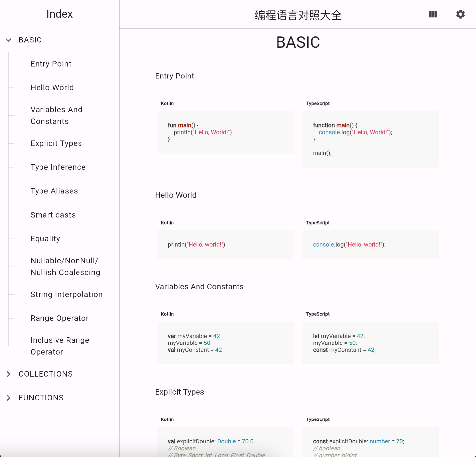Click Variables And Constants section heading

click(199, 287)
